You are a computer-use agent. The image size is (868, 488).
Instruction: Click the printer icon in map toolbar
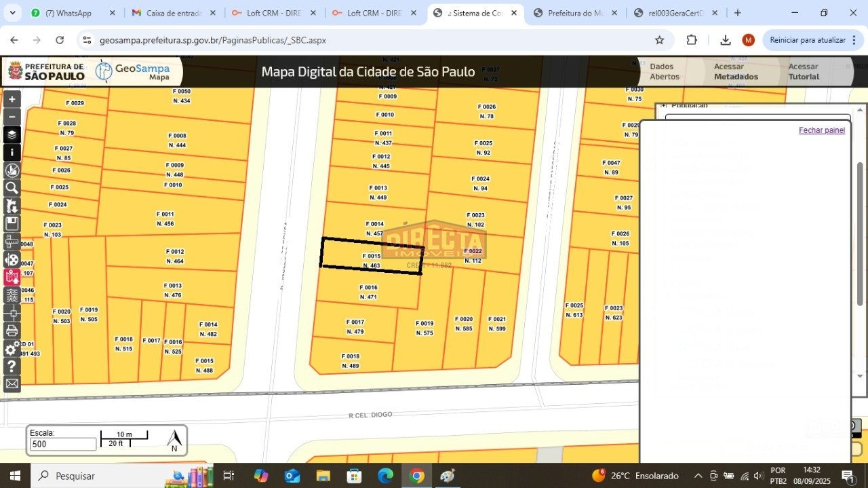point(12,331)
